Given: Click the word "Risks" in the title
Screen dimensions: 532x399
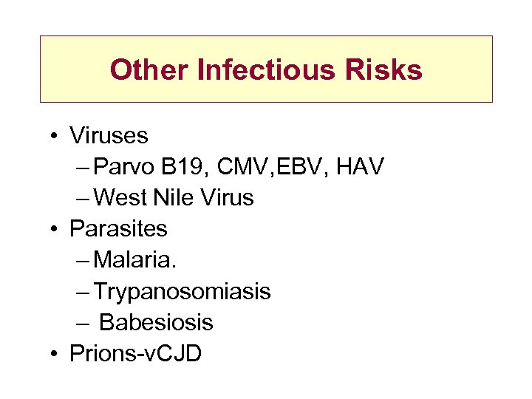Looking at the screenshot, I should point(386,70).
